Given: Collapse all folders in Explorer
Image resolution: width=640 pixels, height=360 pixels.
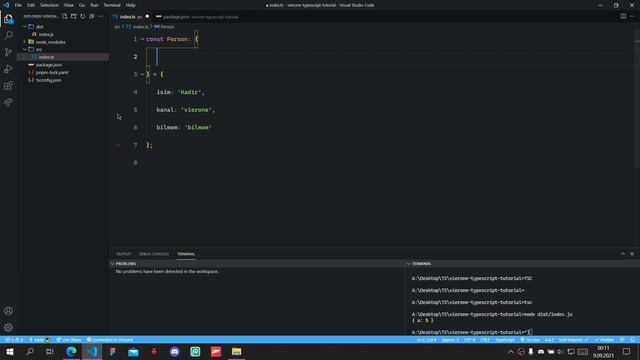Looking at the screenshot, I should (92, 16).
